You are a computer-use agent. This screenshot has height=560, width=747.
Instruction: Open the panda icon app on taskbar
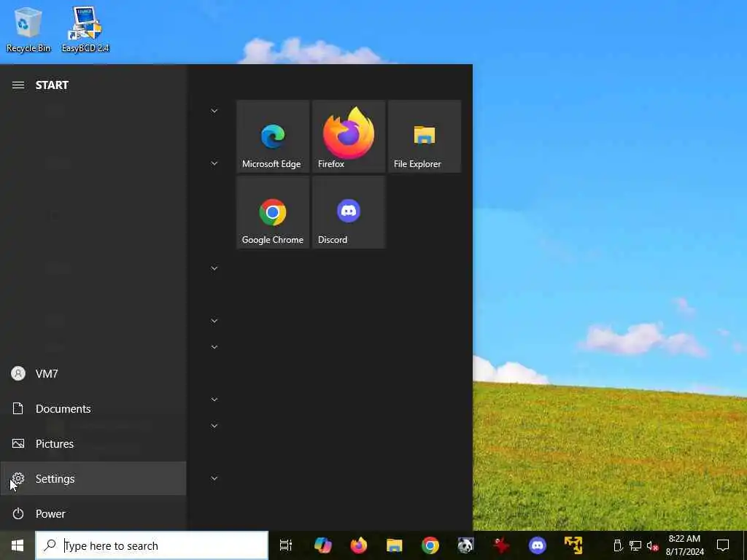click(465, 545)
